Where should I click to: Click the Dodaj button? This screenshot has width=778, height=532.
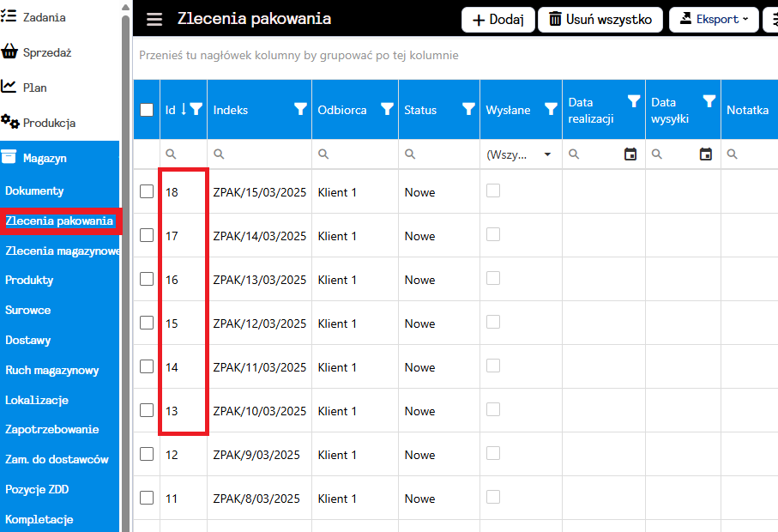pyautogui.click(x=498, y=19)
